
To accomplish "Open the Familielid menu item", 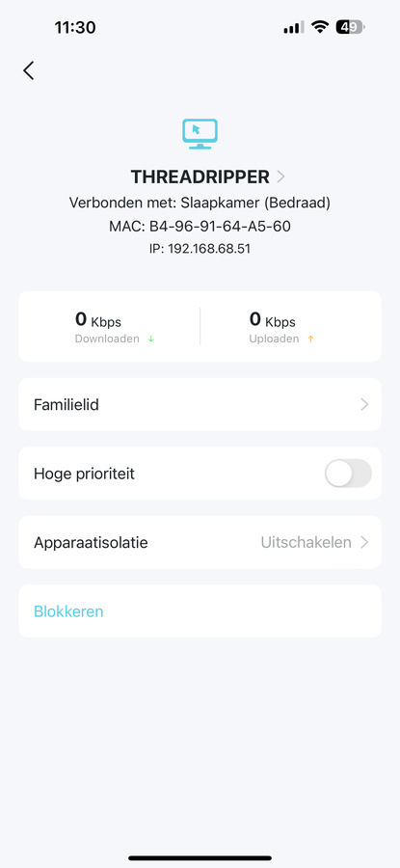I will (200, 405).
